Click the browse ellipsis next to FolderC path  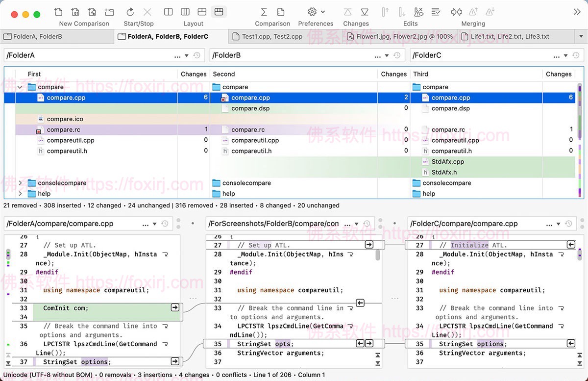tap(557, 55)
